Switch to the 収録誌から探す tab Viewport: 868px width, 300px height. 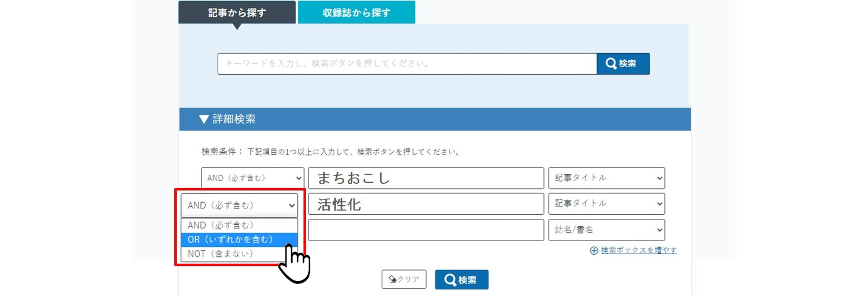356,13
